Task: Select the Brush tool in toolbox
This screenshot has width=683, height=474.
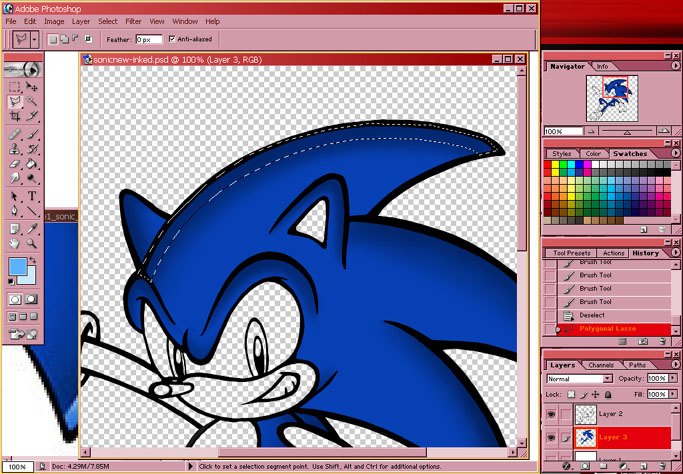Action: [31, 134]
